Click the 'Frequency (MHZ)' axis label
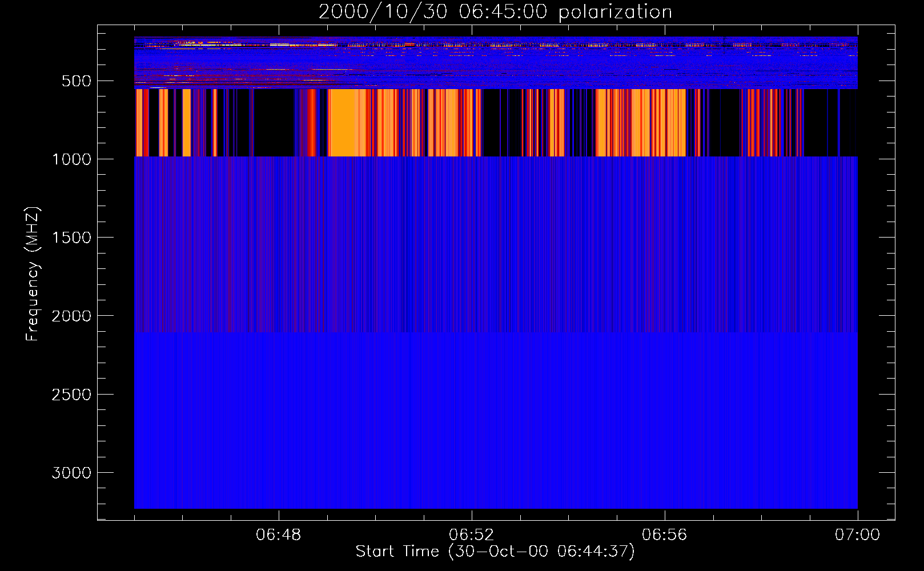Image resolution: width=924 pixels, height=571 pixels. pyautogui.click(x=33, y=274)
